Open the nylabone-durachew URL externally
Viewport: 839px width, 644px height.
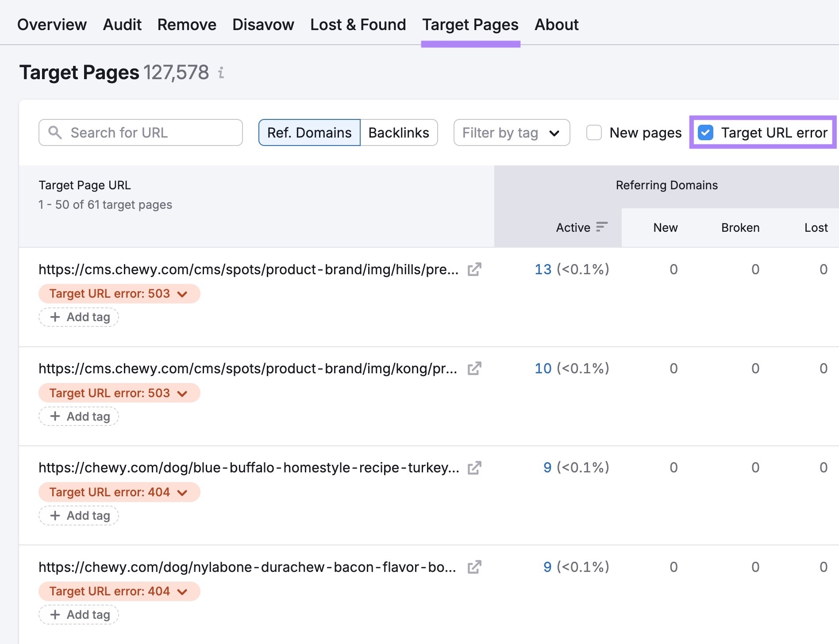(x=474, y=567)
